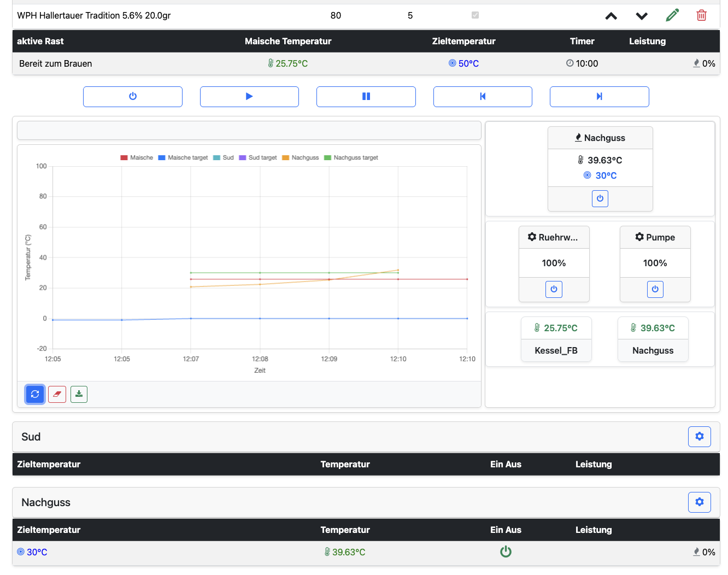Download the chart data
The height and width of the screenshot is (575, 728).
click(x=79, y=394)
